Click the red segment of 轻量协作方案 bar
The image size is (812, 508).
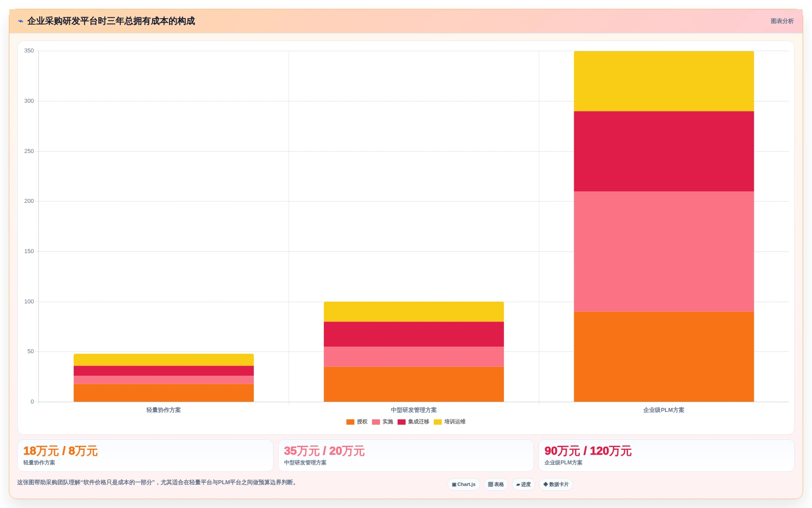tap(164, 371)
